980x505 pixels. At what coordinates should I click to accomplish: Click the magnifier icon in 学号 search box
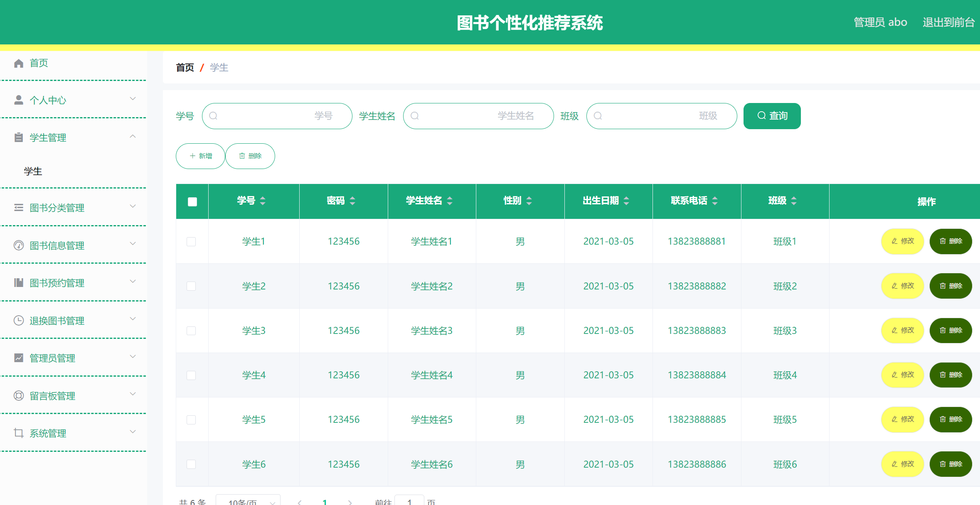click(x=214, y=116)
